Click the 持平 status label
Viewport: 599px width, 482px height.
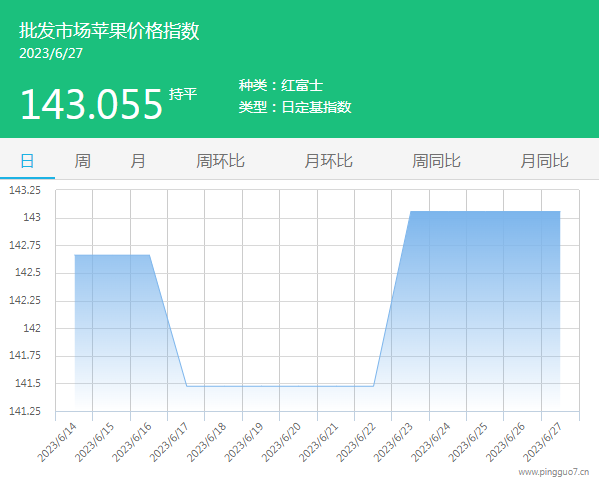point(183,94)
